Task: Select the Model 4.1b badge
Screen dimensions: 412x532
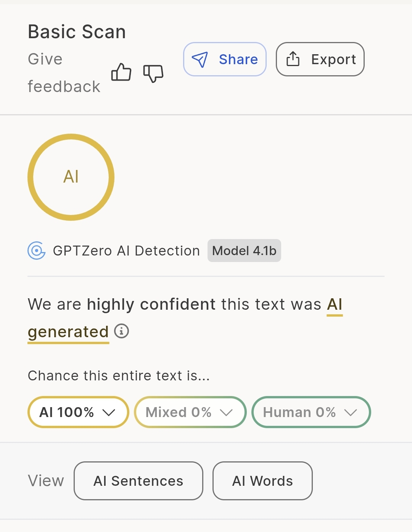Action: pyautogui.click(x=244, y=251)
